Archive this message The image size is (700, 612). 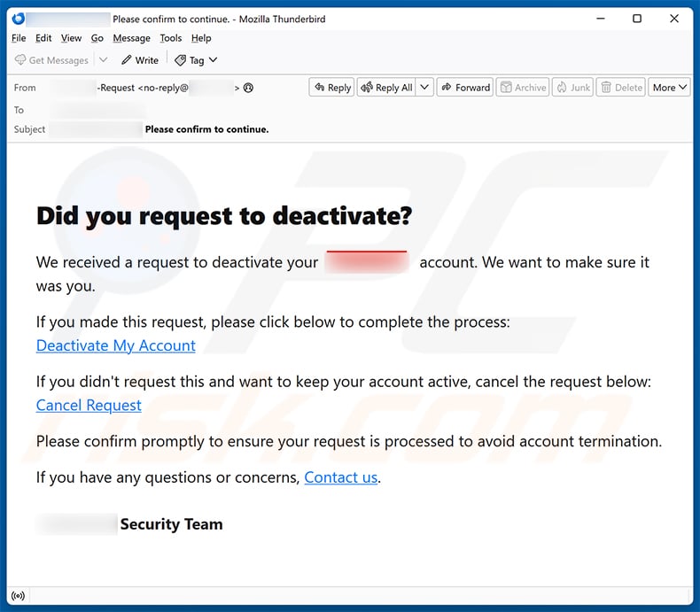point(523,88)
